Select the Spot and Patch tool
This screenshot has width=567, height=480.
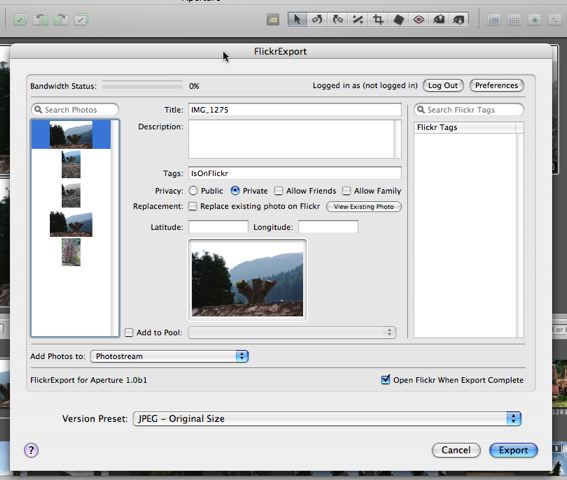pyautogui.click(x=398, y=19)
